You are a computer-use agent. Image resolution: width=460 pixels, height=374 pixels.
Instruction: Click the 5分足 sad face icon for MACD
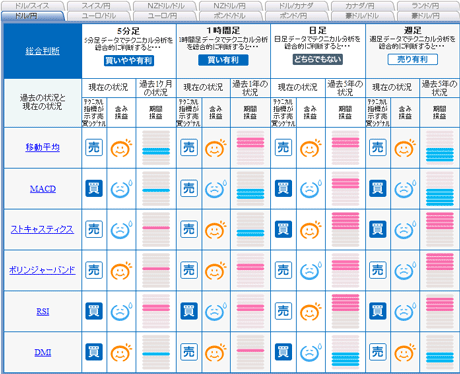click(121, 189)
